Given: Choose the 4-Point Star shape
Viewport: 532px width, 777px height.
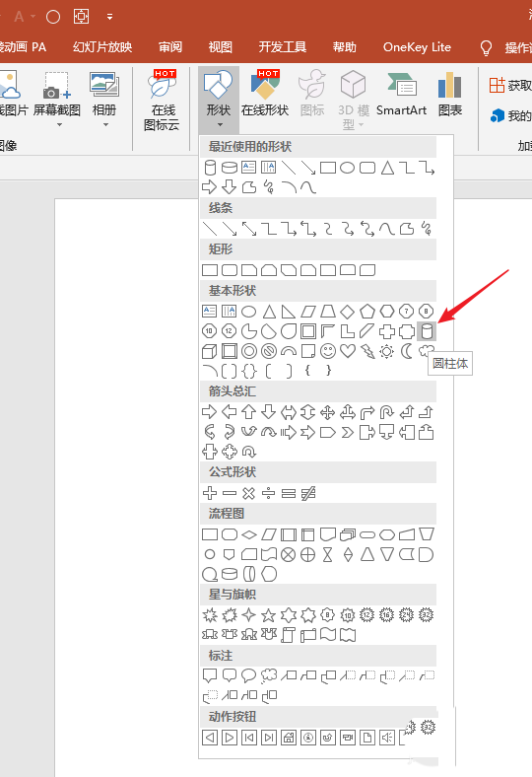Looking at the screenshot, I should (x=249, y=615).
